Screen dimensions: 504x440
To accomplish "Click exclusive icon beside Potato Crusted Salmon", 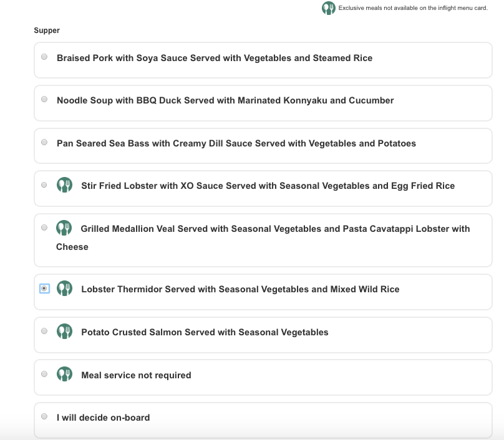I will click(64, 332).
